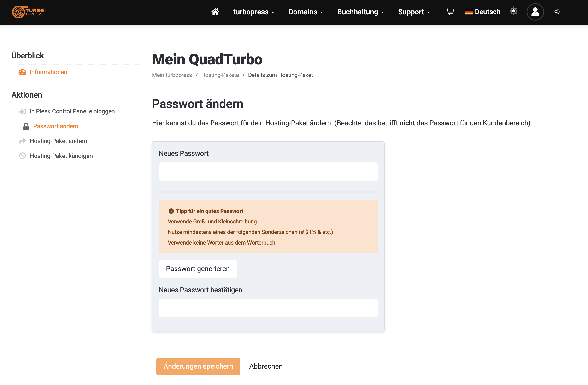
Task: Toggle the light/dark theme sun icon
Action: 513,11
